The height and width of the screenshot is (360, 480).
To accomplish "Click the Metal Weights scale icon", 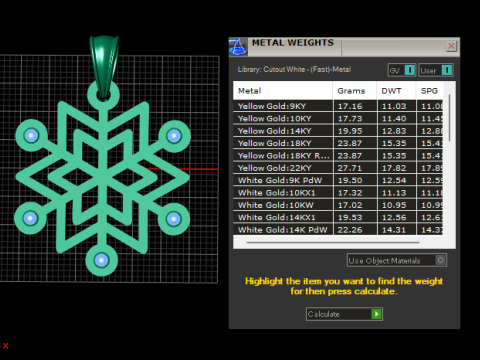I will coord(238,47).
